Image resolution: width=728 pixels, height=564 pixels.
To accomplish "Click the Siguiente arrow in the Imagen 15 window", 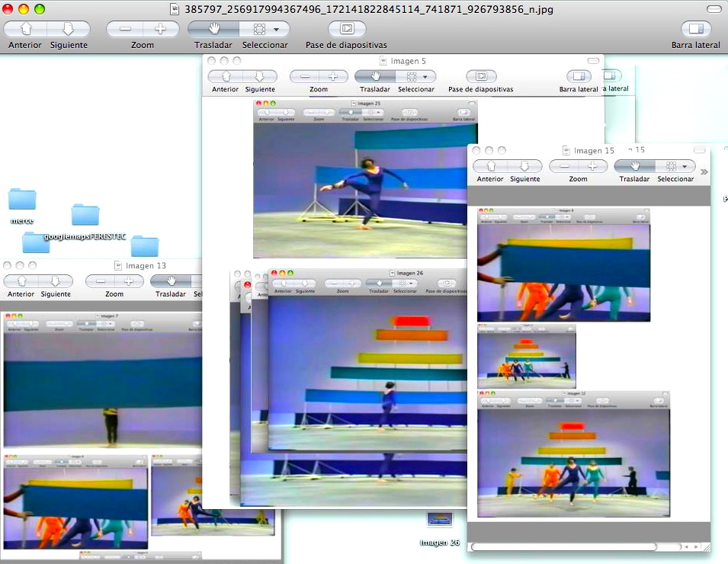I will [x=524, y=165].
